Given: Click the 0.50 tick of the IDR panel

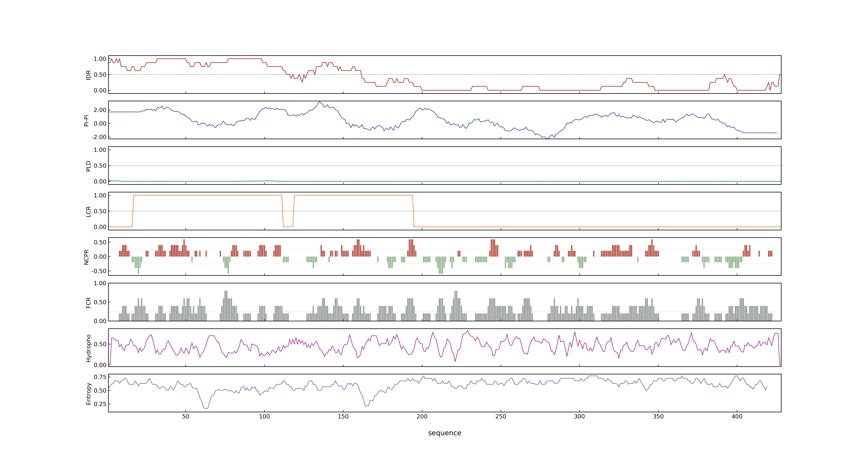Looking at the screenshot, I should point(100,75).
